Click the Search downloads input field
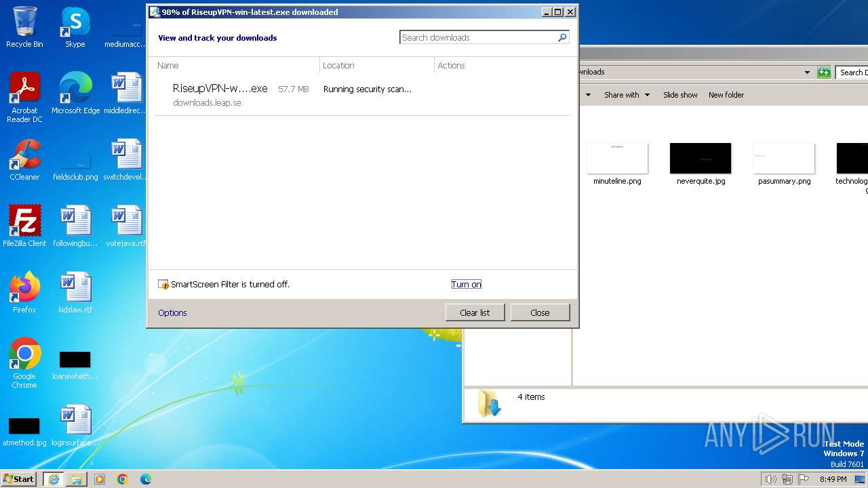868x488 pixels. [x=478, y=38]
